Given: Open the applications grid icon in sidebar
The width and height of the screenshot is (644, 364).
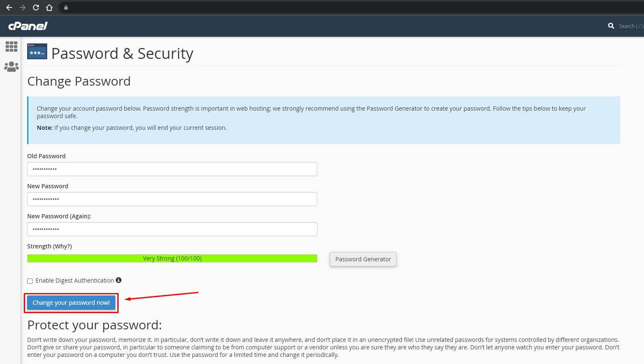Looking at the screenshot, I should pyautogui.click(x=11, y=46).
